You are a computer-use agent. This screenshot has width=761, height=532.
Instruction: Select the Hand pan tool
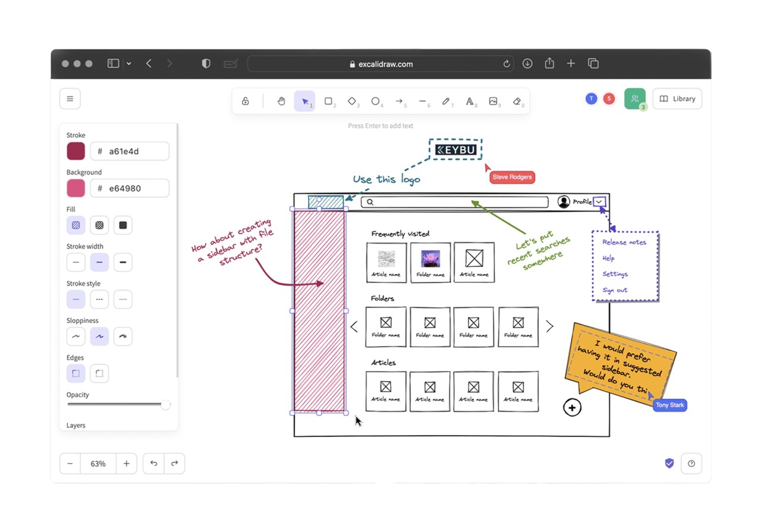coord(281,101)
